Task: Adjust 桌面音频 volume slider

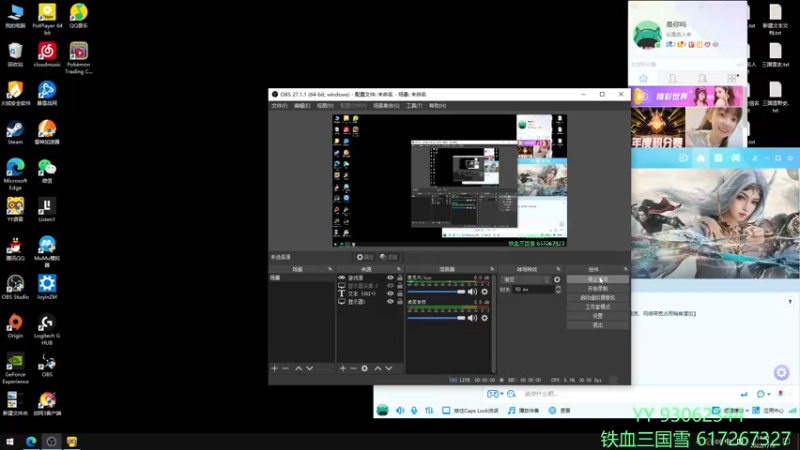Action: coord(437,318)
